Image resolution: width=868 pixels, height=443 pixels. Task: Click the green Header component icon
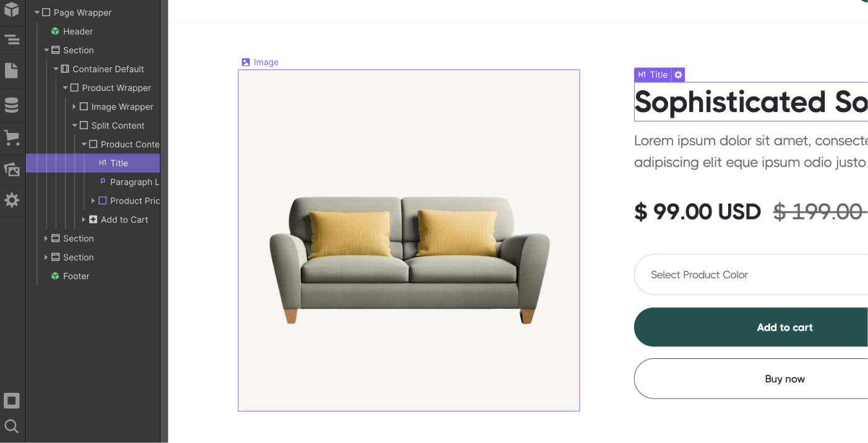coord(54,31)
